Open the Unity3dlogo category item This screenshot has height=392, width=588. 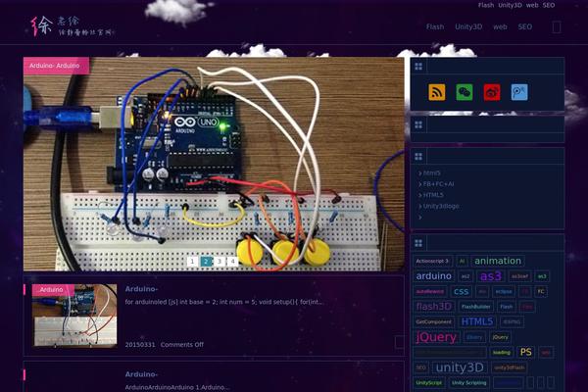tap(441, 206)
